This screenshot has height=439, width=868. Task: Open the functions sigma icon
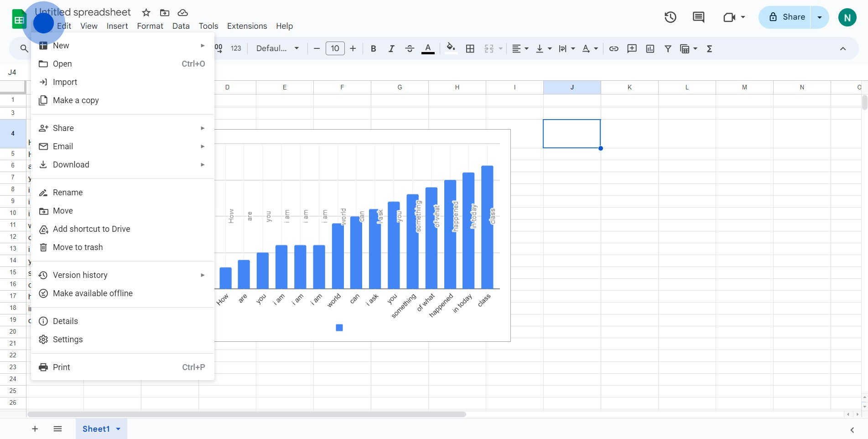tap(709, 48)
